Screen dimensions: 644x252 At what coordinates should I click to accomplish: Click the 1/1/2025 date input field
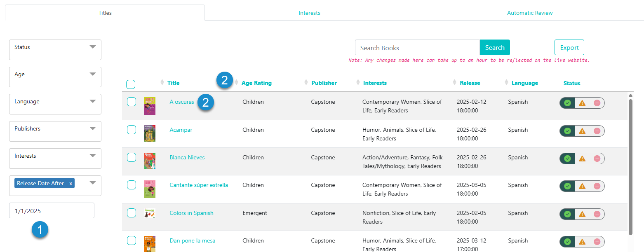pos(52,210)
